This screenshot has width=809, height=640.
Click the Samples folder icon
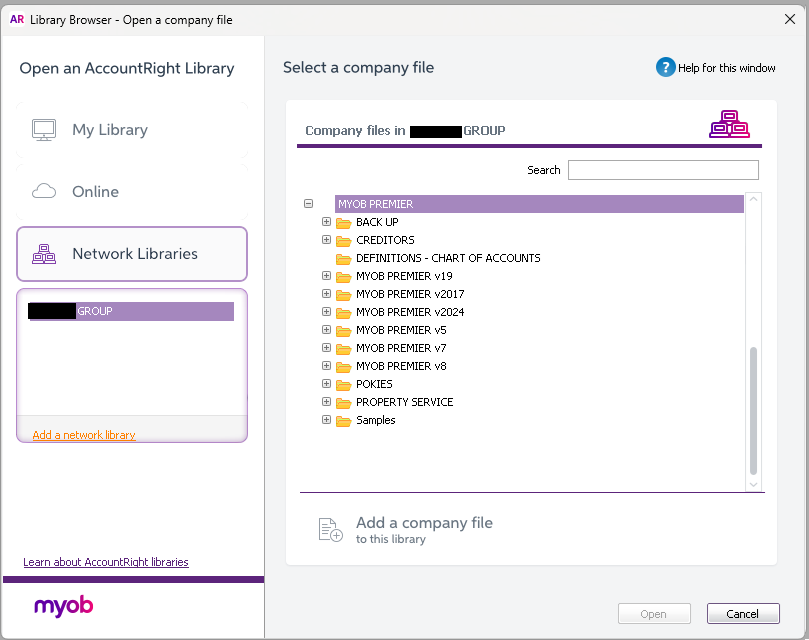tap(343, 420)
